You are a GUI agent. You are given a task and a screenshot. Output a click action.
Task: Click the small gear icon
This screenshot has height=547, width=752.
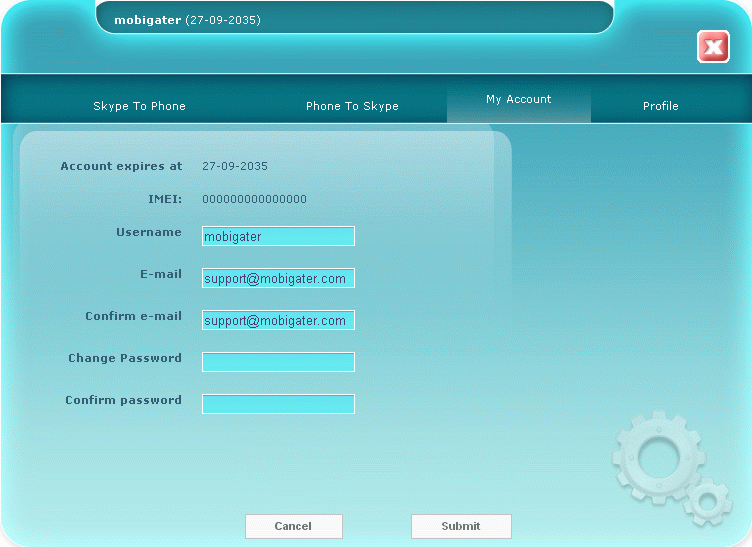708,499
